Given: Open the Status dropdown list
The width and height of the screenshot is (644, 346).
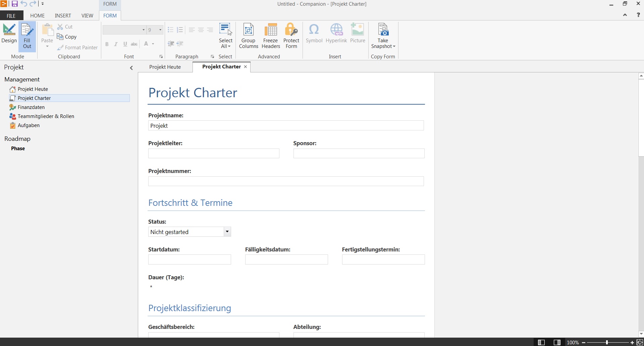Looking at the screenshot, I should tap(227, 232).
